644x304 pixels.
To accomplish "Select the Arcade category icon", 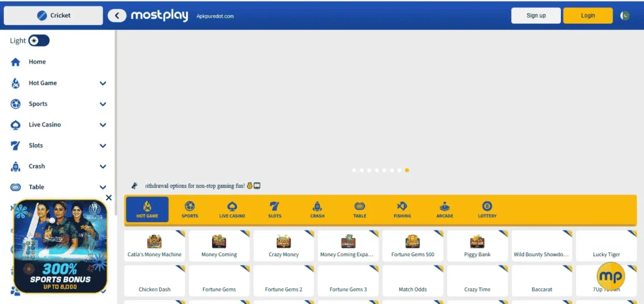I will pyautogui.click(x=445, y=206).
